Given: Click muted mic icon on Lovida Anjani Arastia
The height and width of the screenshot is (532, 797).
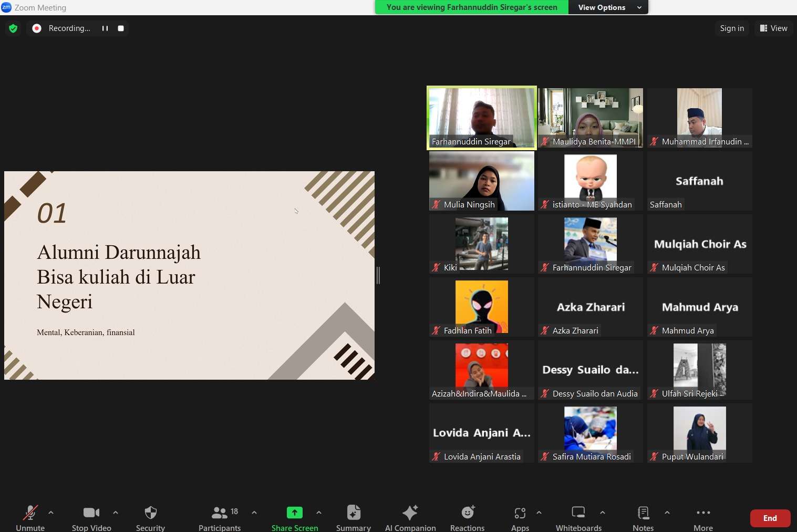Looking at the screenshot, I should [x=436, y=456].
